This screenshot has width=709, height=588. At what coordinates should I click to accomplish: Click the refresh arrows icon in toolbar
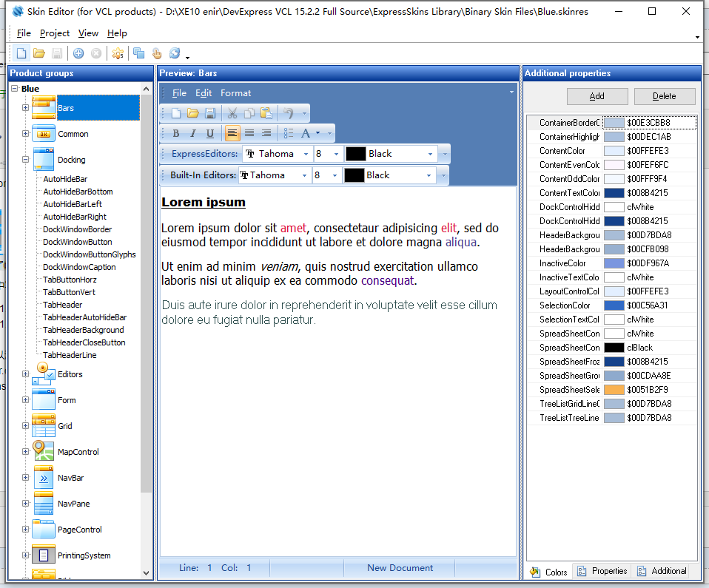click(175, 53)
